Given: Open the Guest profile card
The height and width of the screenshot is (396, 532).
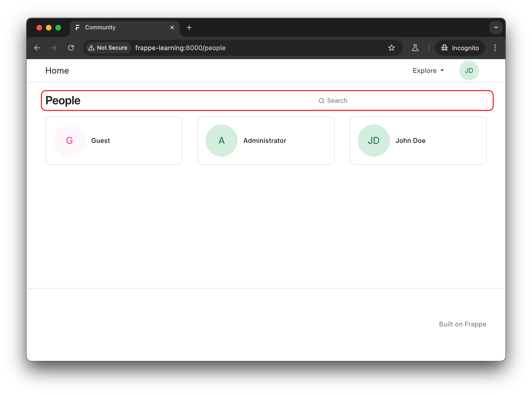Looking at the screenshot, I should tap(113, 141).
